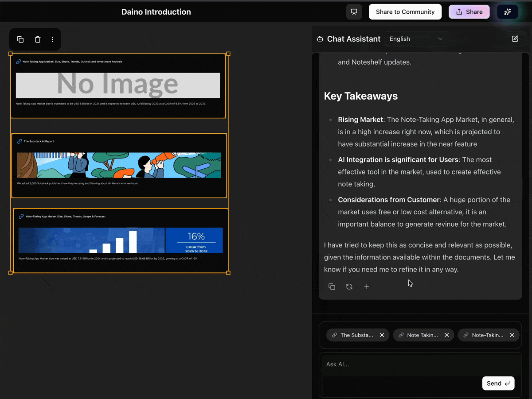Viewport: 532px width, 399px height.
Task: Click the card with the No Image placeholder
Action: (x=118, y=86)
